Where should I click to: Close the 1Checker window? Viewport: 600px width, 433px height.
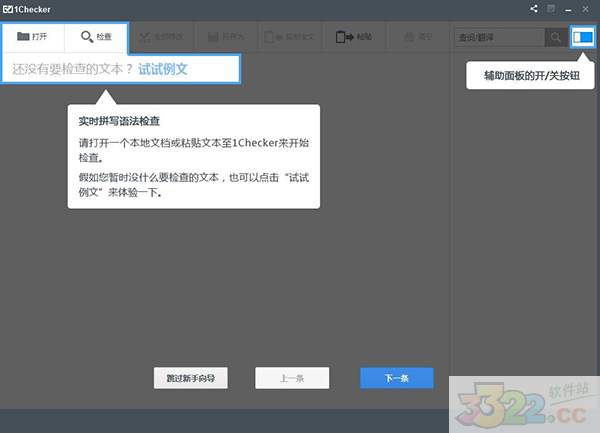[585, 9]
